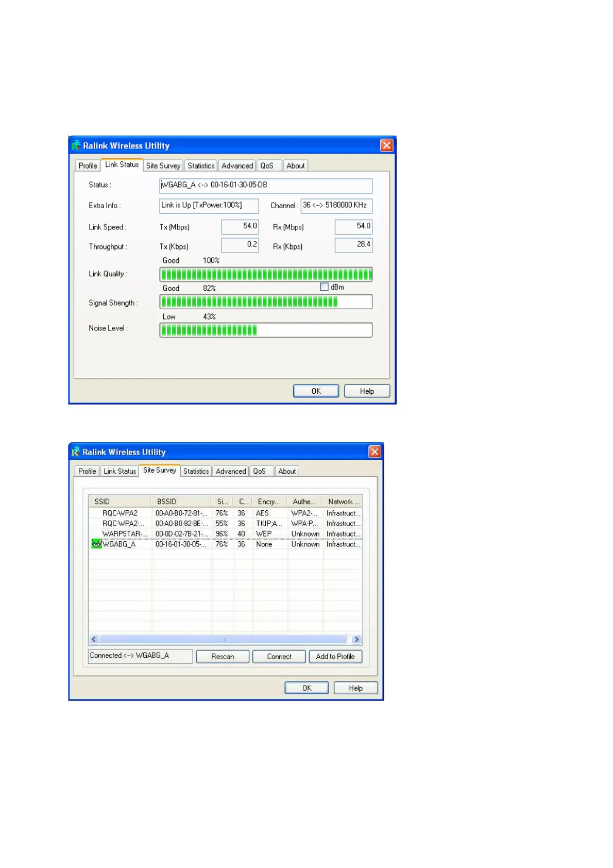Click the Status field showing WGABG_A and its MAC address

click(266, 186)
